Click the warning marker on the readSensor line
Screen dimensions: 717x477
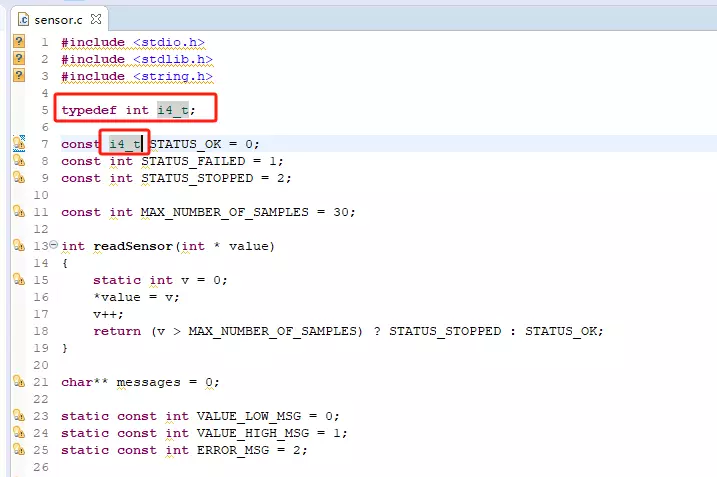coord(18,246)
